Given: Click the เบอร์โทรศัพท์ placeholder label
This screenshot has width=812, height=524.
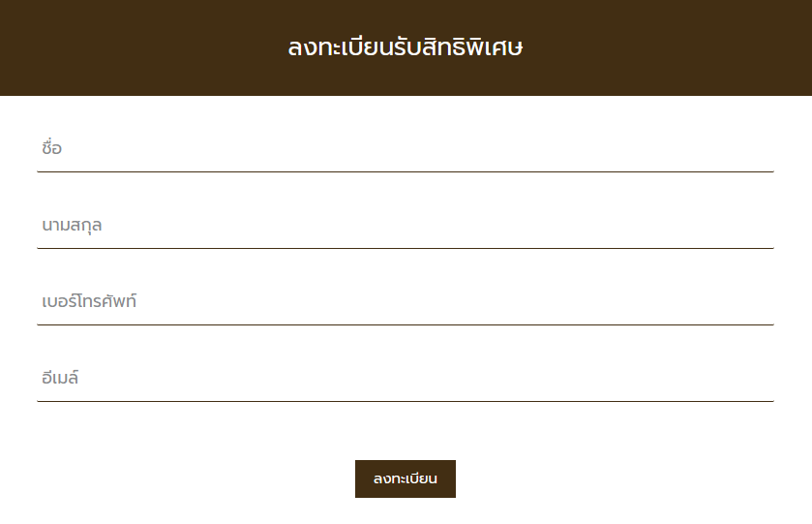Looking at the screenshot, I should tap(90, 302).
